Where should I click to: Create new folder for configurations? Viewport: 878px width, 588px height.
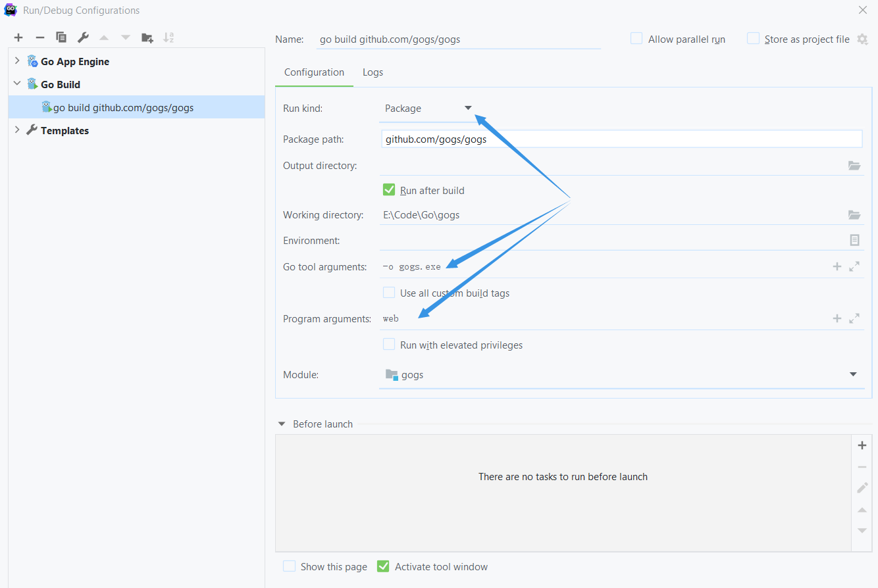pos(147,38)
